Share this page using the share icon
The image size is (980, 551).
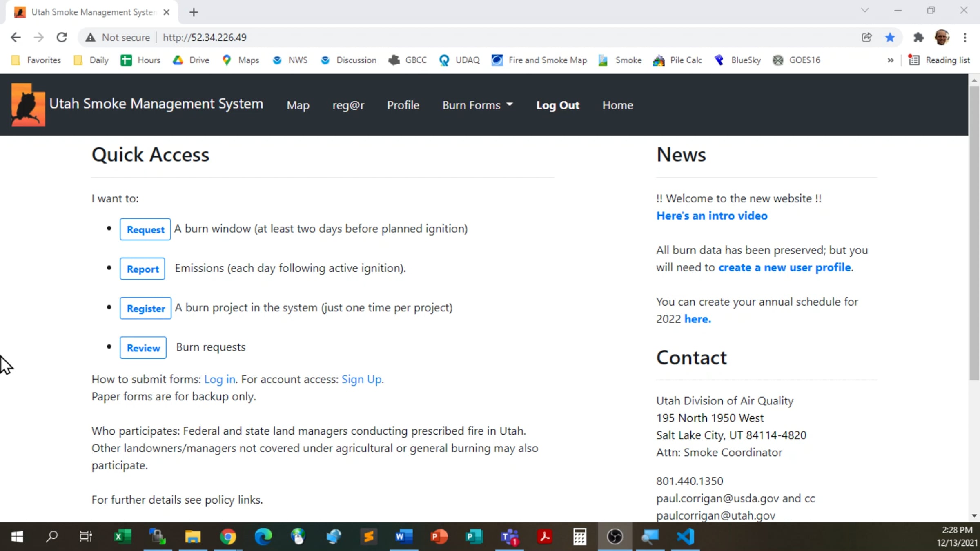866,38
